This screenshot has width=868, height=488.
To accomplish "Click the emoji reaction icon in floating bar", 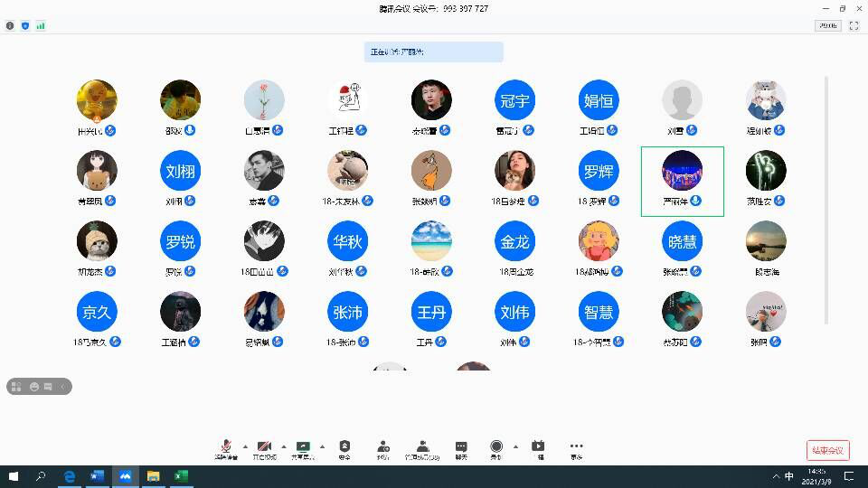I will point(34,387).
